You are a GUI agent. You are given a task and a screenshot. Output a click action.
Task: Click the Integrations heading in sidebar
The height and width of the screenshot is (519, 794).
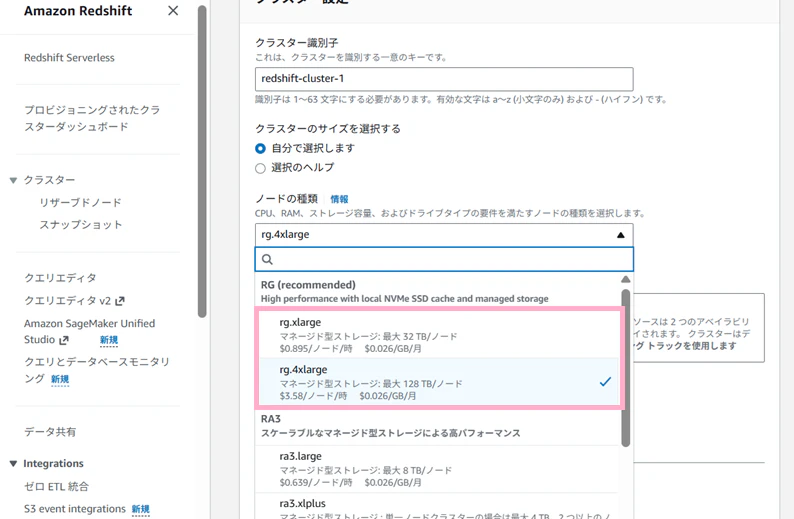tap(54, 464)
